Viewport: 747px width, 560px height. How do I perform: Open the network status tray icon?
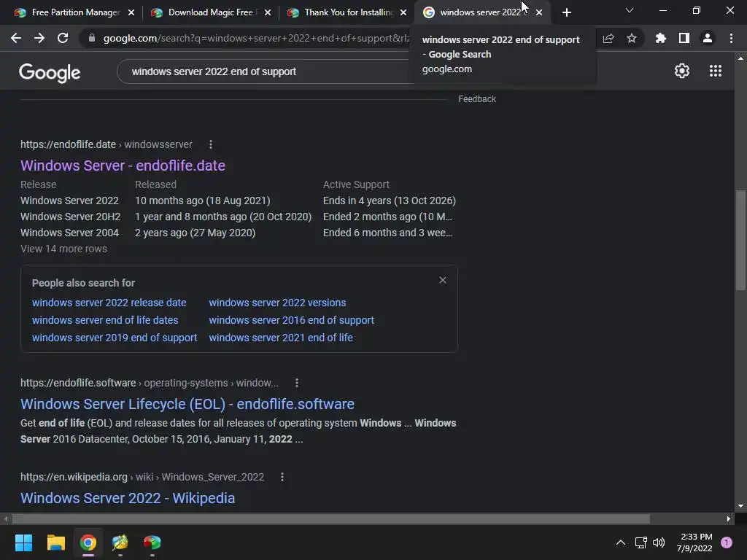click(x=640, y=542)
